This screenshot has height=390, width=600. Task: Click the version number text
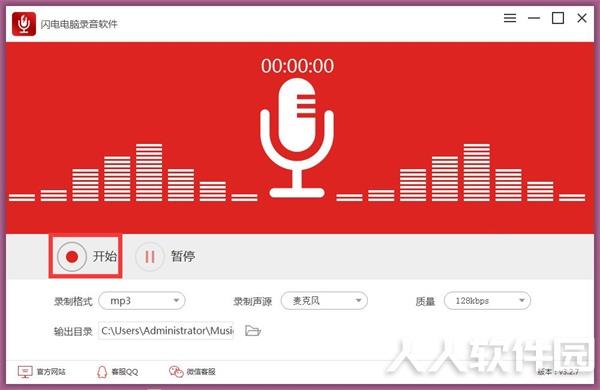tap(558, 372)
